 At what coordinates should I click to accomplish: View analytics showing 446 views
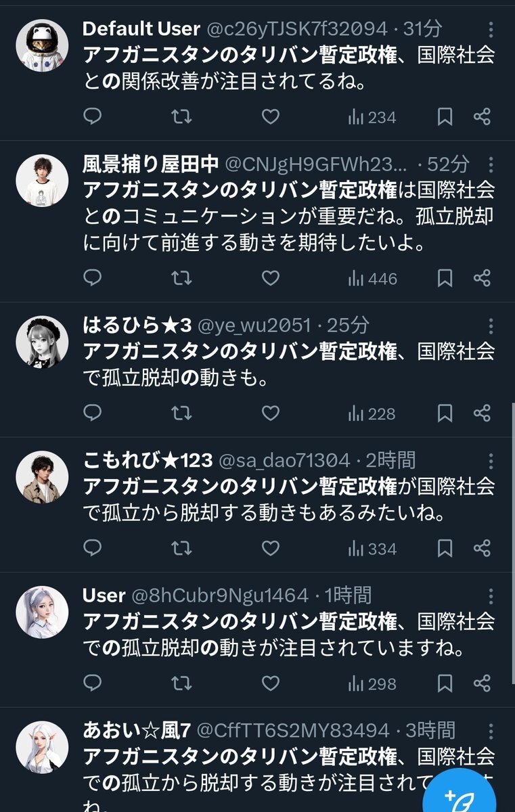coord(372,278)
